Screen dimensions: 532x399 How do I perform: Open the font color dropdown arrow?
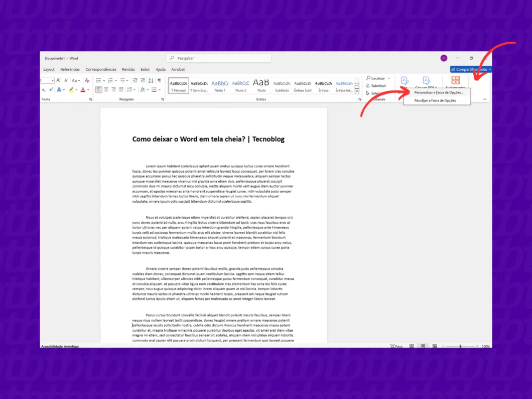pyautogui.click(x=88, y=90)
